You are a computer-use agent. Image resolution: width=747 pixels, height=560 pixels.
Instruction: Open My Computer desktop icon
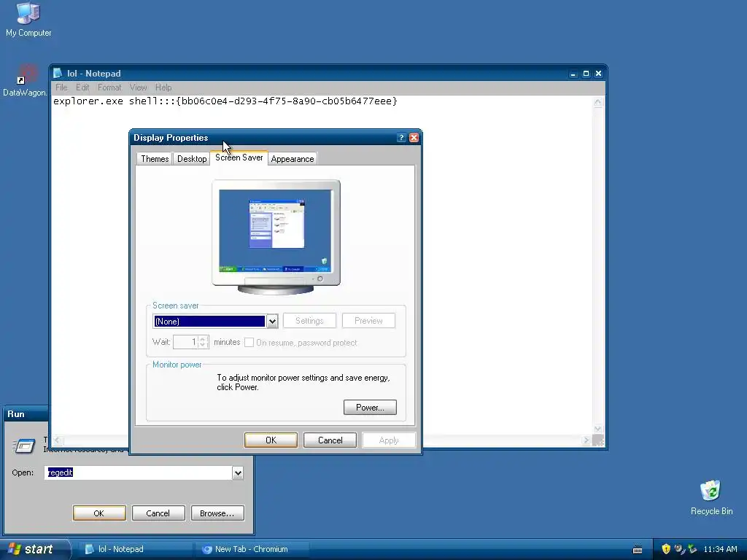[28, 19]
